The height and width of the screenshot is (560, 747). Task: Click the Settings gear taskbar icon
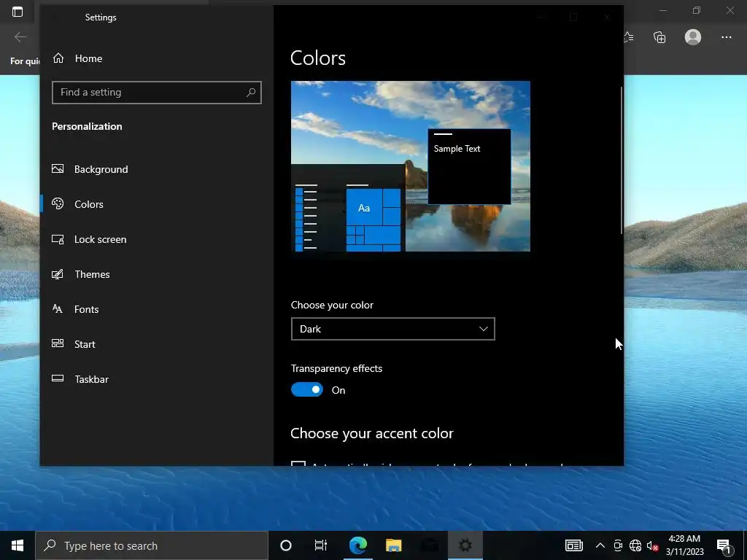click(465, 545)
